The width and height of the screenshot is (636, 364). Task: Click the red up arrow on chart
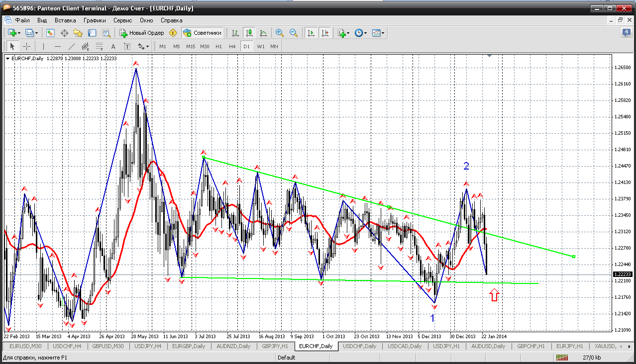click(x=494, y=295)
